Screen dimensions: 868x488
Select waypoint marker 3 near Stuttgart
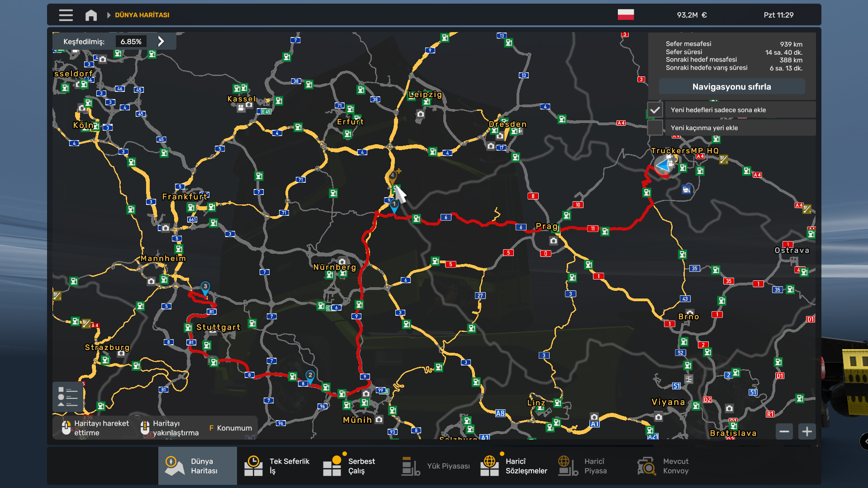(x=205, y=287)
